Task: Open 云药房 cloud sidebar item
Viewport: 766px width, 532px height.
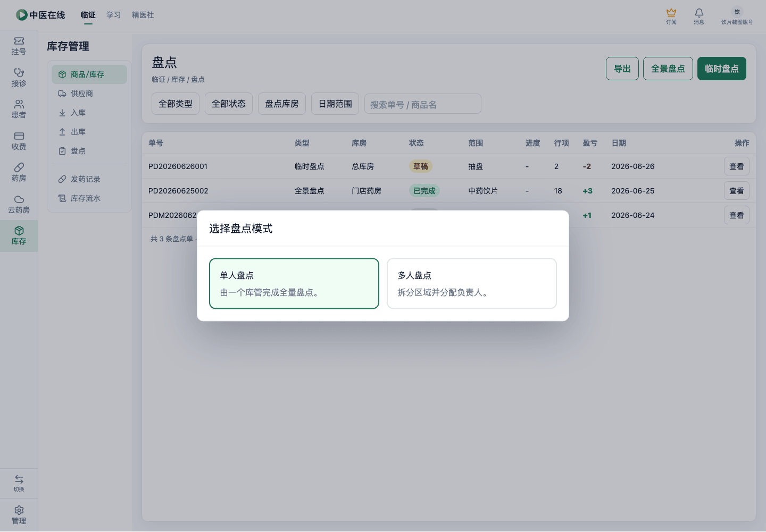Action: click(19, 205)
